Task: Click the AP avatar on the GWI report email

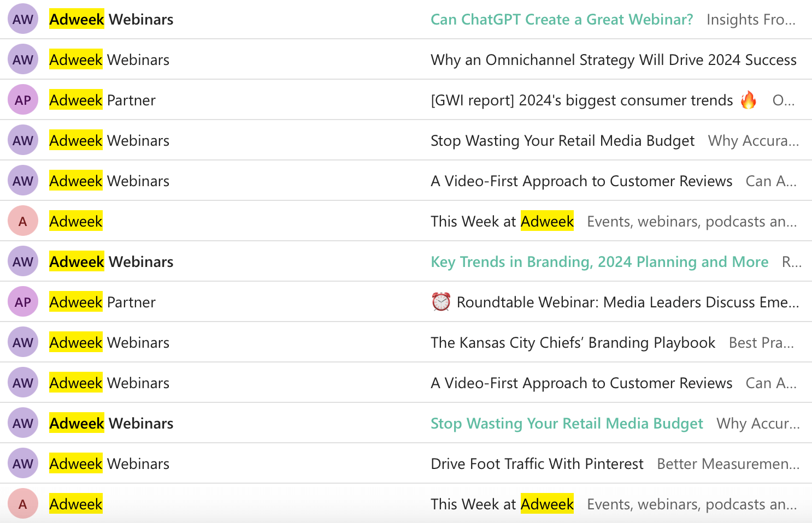Action: coord(23,100)
